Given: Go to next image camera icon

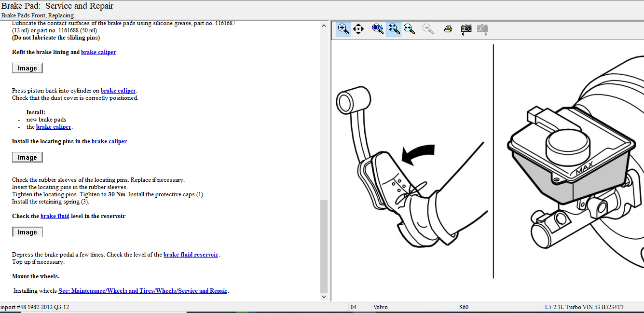Looking at the screenshot, I should point(482,29).
